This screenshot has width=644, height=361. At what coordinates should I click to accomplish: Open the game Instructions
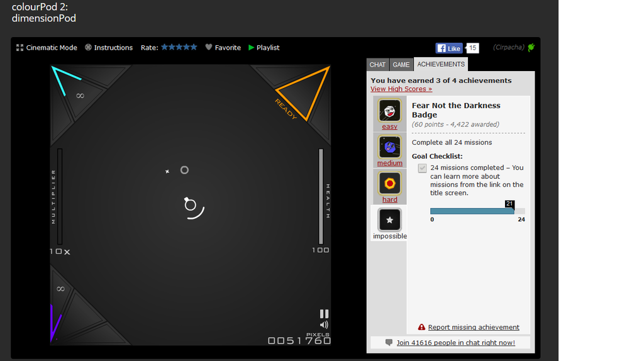(109, 48)
